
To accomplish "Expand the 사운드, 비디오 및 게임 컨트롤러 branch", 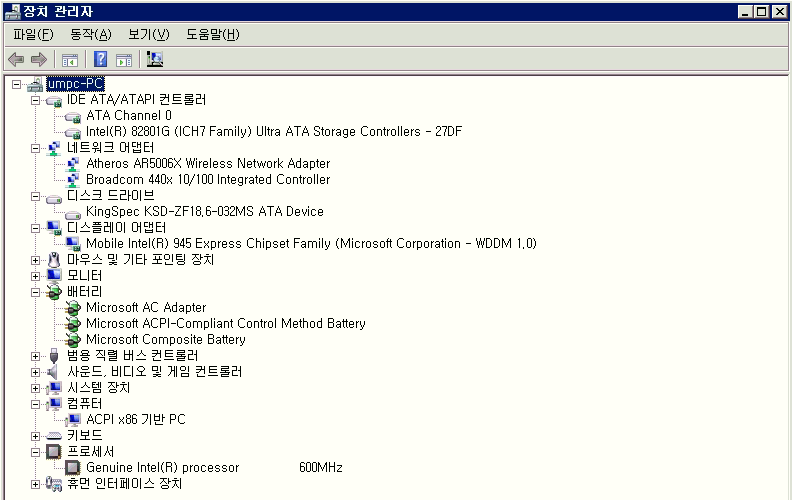I will (35, 373).
